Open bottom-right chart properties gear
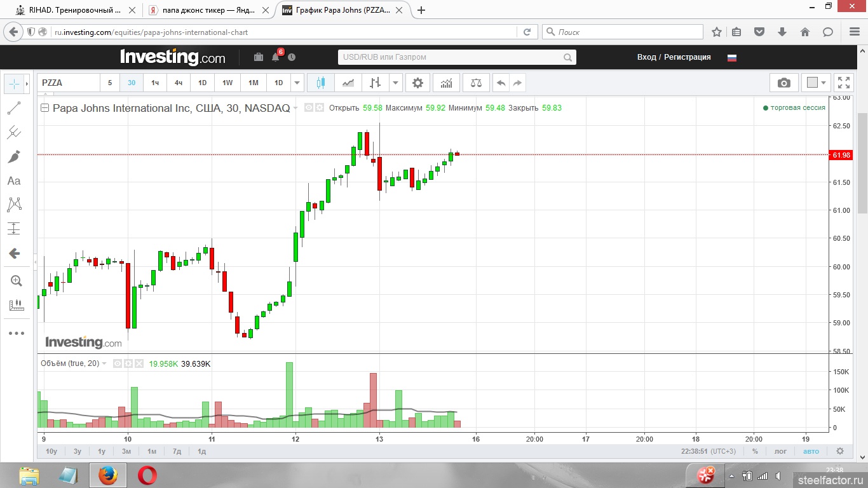This screenshot has width=868, height=488. click(x=840, y=451)
